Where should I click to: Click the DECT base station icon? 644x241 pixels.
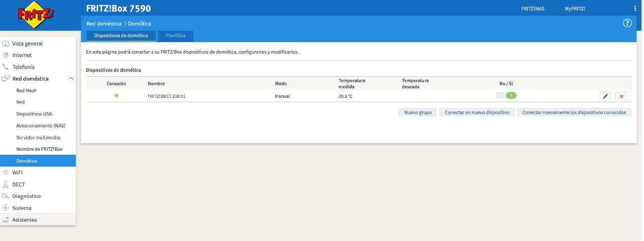coord(5,184)
